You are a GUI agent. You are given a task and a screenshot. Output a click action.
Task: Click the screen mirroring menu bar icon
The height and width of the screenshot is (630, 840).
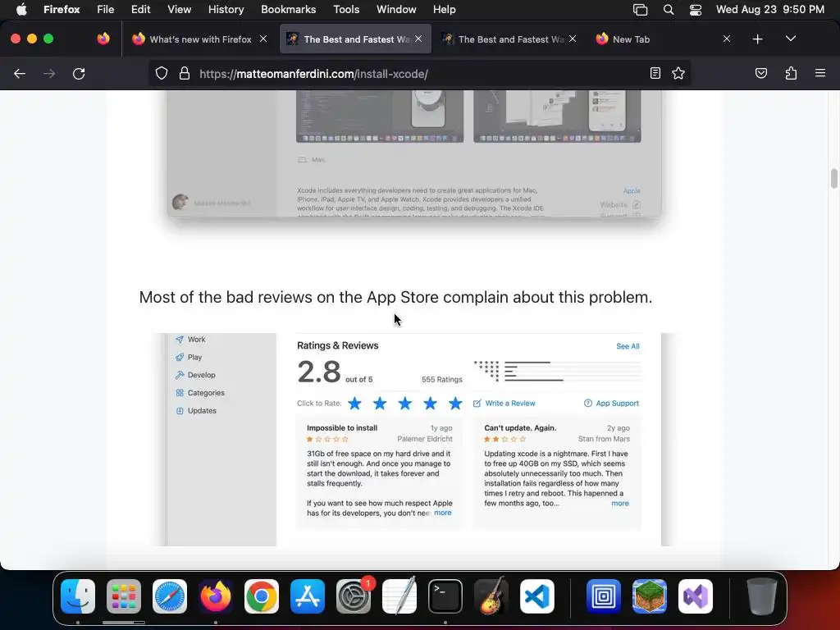coord(640,10)
